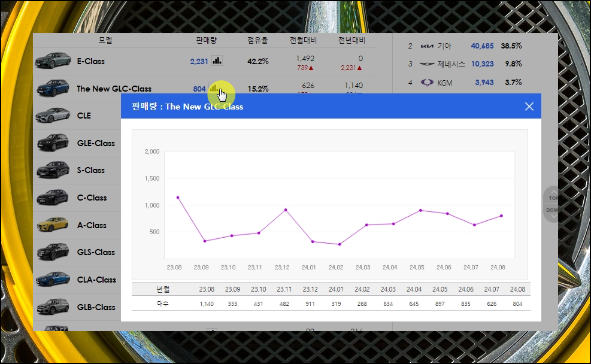Open the GLE-Class model link
The width and height of the screenshot is (591, 364).
coord(96,143)
